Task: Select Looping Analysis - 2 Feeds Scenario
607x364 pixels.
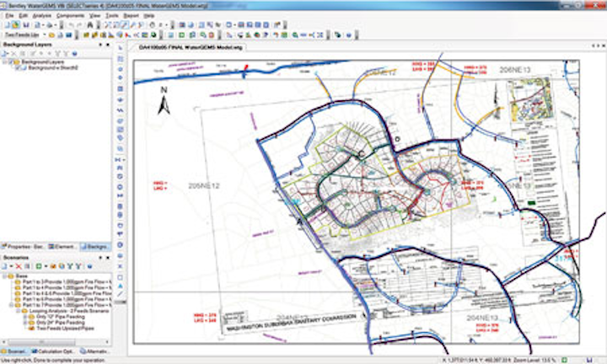Action: point(69,311)
